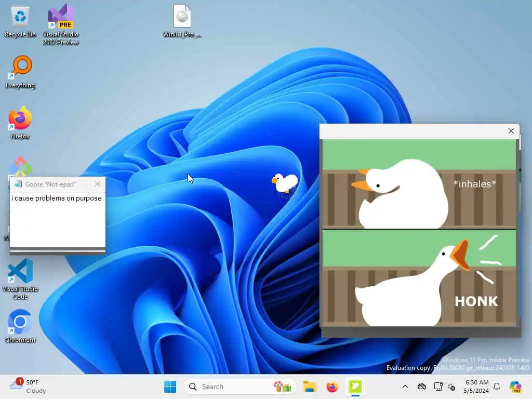Open the weather widget showing 50°F Cloudy
This screenshot has height=399, width=532.
pos(28,387)
